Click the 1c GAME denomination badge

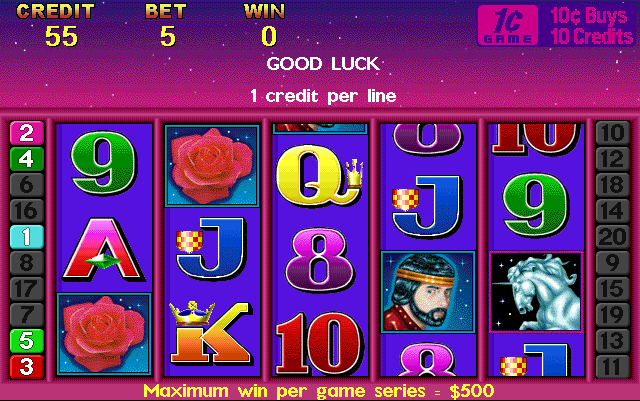click(x=508, y=25)
